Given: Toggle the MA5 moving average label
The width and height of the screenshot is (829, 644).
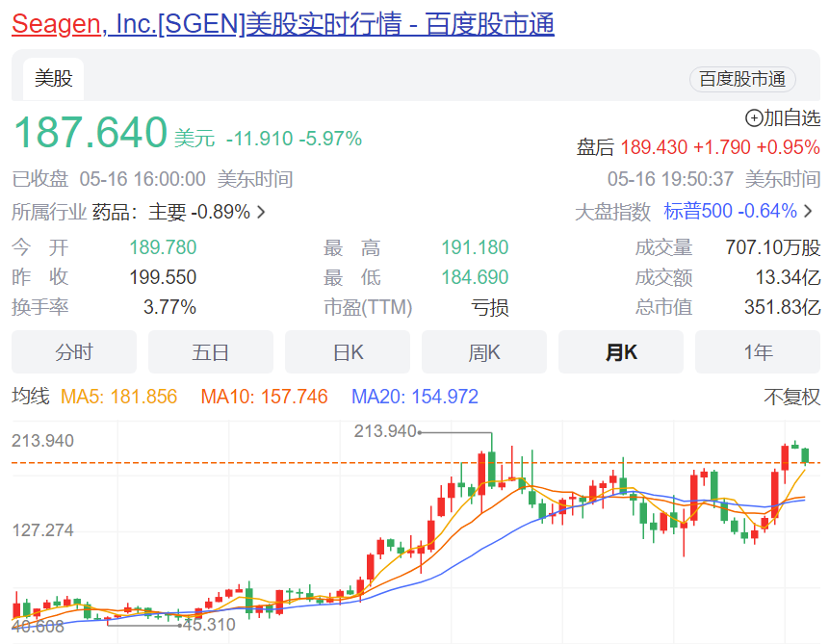Looking at the screenshot, I should click(118, 397).
